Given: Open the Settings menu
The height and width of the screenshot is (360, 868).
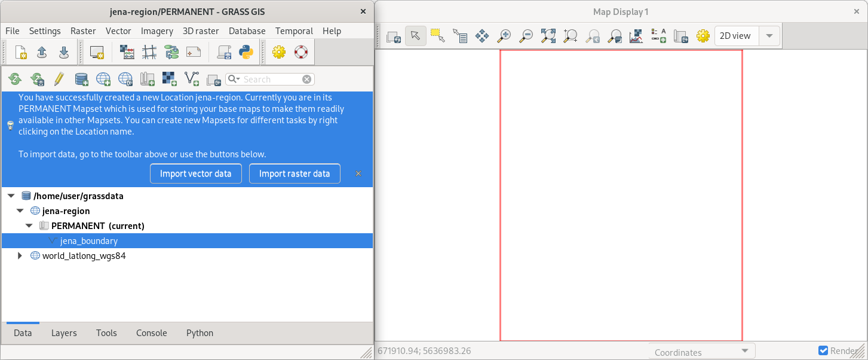Looking at the screenshot, I should coord(45,31).
